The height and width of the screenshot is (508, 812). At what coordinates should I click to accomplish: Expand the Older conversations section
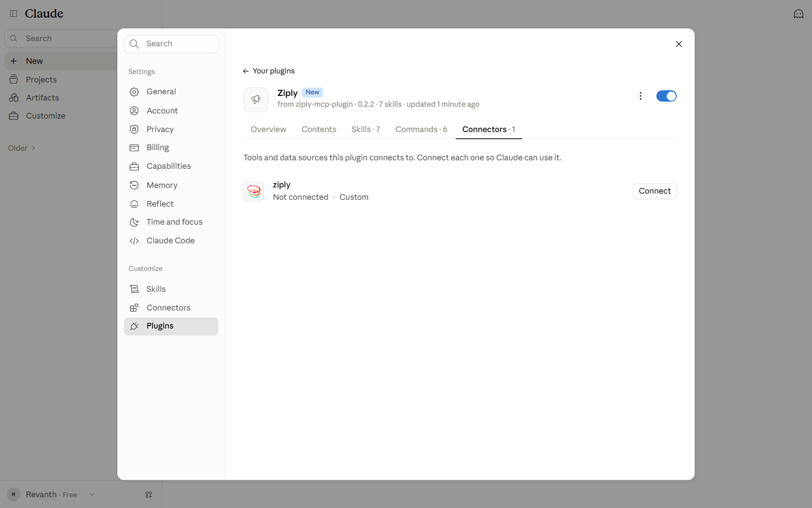click(22, 148)
